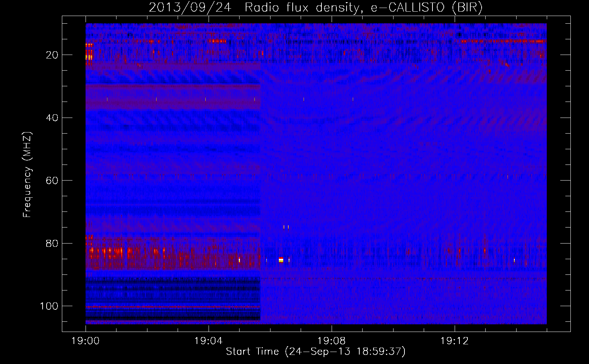589x364 pixels.
Task: Click the 40 frequency tick label
Action: (52, 118)
